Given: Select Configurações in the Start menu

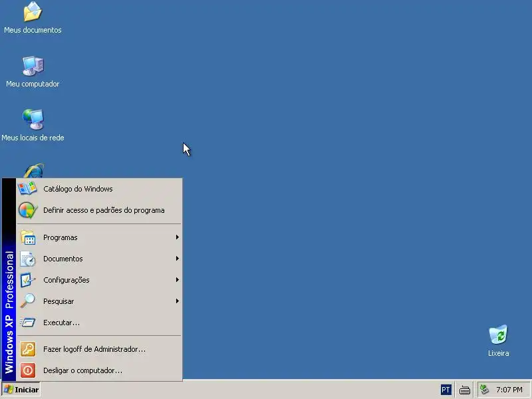Looking at the screenshot, I should [x=98, y=280].
